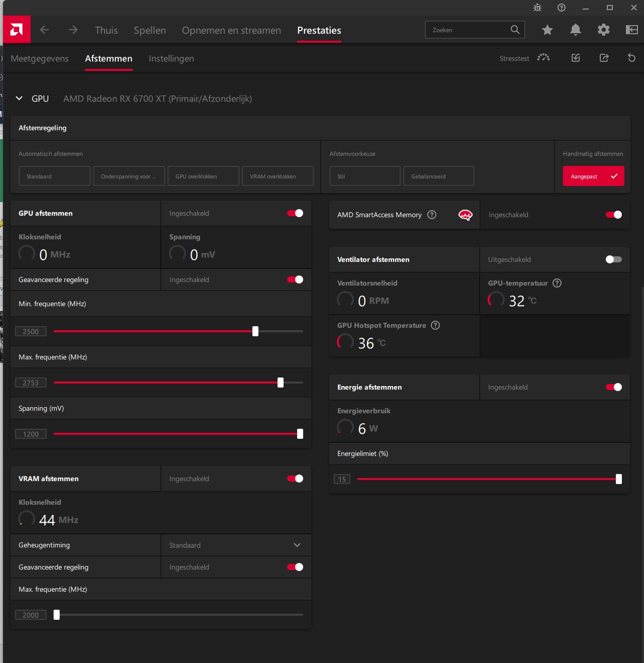Switch to Instellingen subtab

[x=171, y=58]
